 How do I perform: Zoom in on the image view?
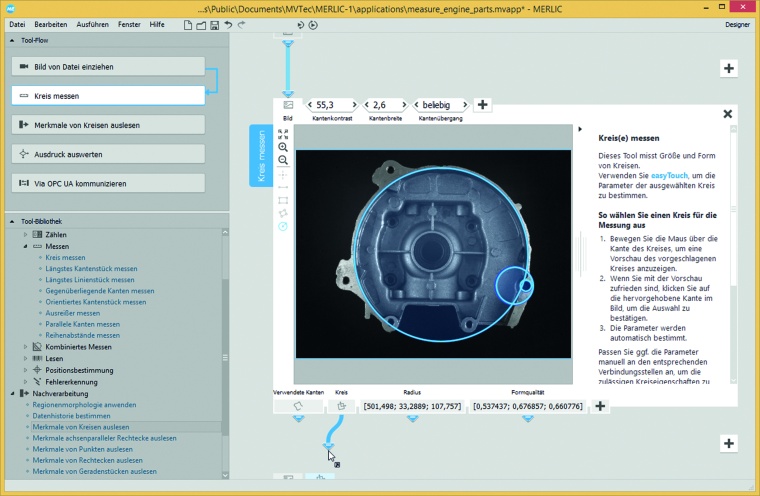tap(283, 147)
